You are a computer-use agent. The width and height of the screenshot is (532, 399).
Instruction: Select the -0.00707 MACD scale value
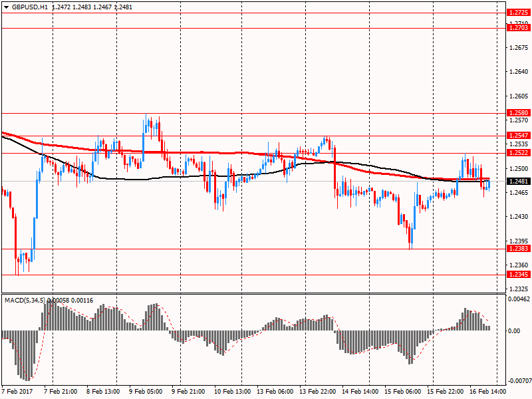click(519, 381)
